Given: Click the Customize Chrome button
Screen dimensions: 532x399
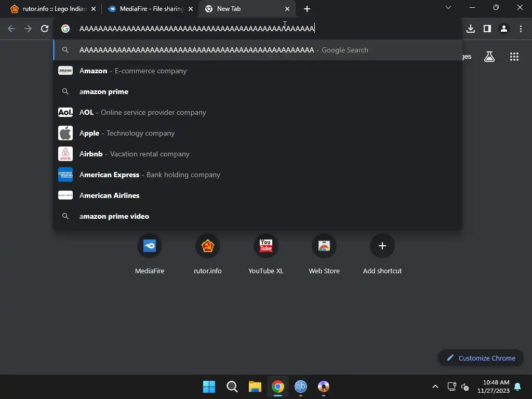Looking at the screenshot, I should coord(481,358).
